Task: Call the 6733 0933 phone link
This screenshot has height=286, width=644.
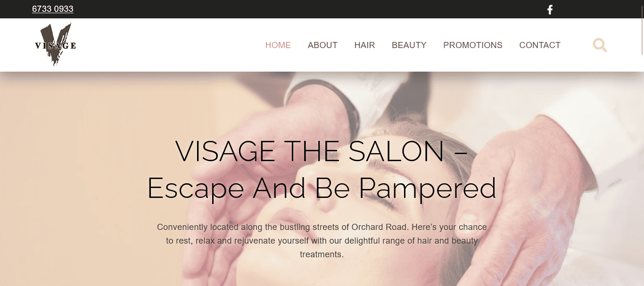Action: [53, 9]
